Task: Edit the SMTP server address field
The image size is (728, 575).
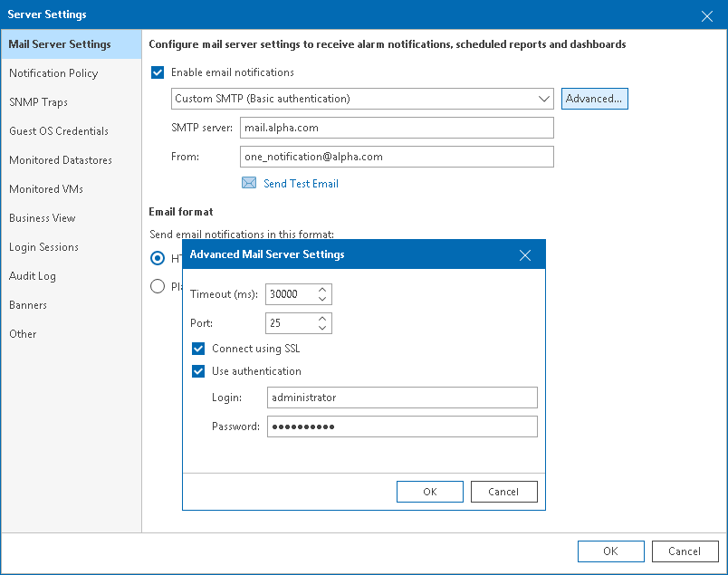Action: click(x=397, y=128)
